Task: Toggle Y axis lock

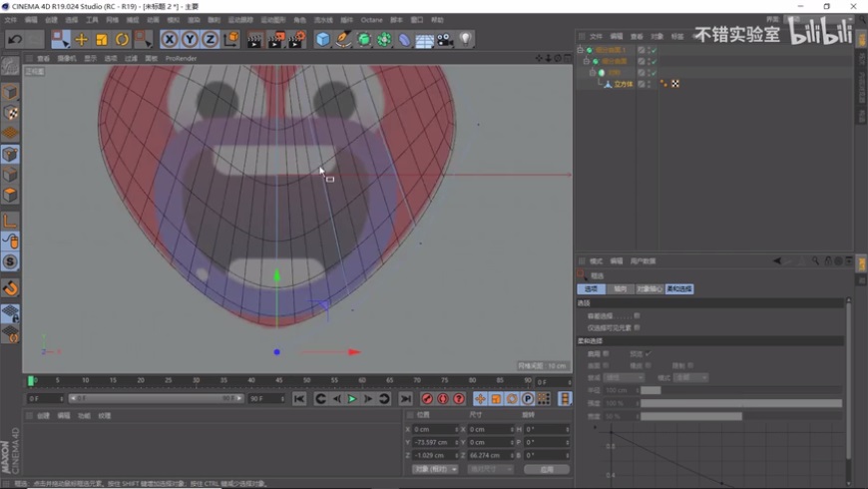Action: pos(190,39)
